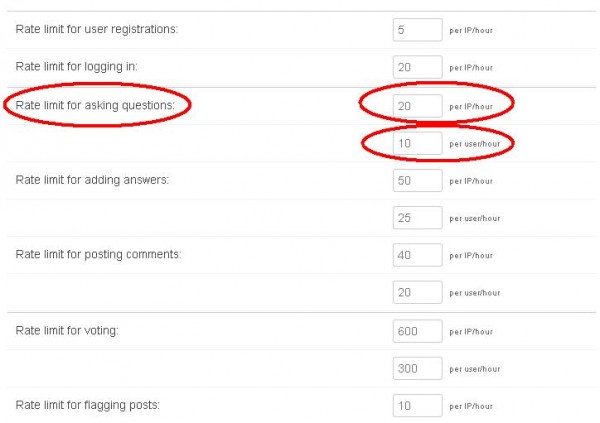
Task: Click the "Rate limit for adding answers" label
Action: click(92, 179)
